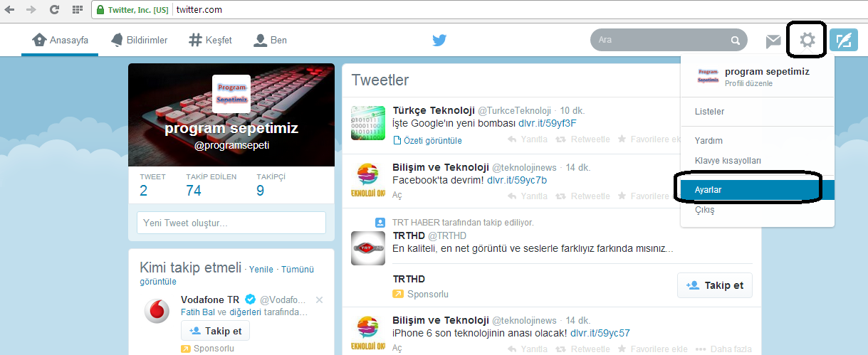
Task: Open Keşfet discover tab
Action: 210,41
